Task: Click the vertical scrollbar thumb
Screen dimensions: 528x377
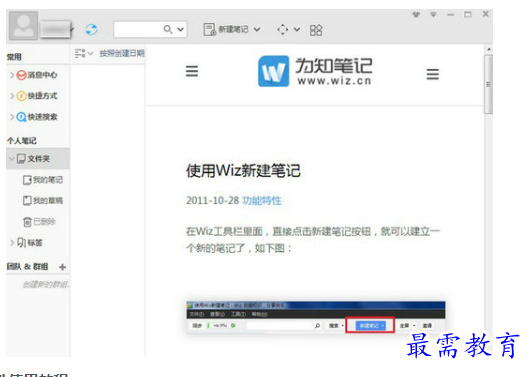Action: click(488, 84)
